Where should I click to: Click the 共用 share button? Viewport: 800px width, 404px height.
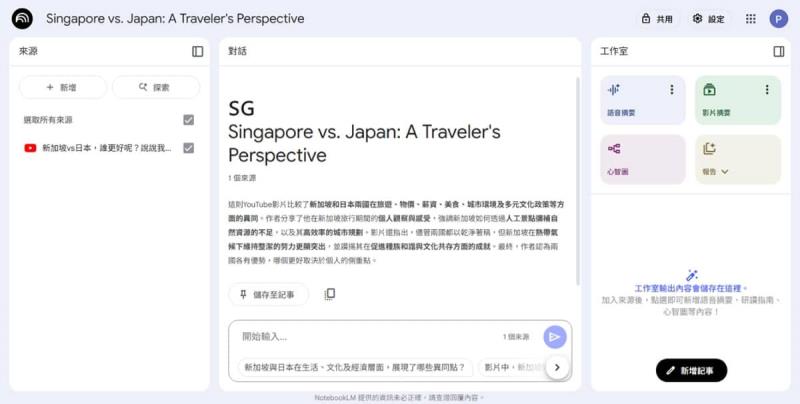pos(657,19)
